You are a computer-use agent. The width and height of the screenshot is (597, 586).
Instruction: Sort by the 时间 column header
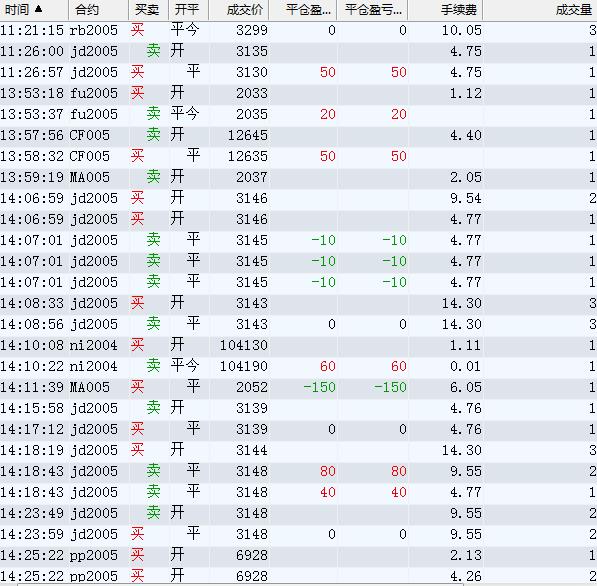[x=34, y=10]
